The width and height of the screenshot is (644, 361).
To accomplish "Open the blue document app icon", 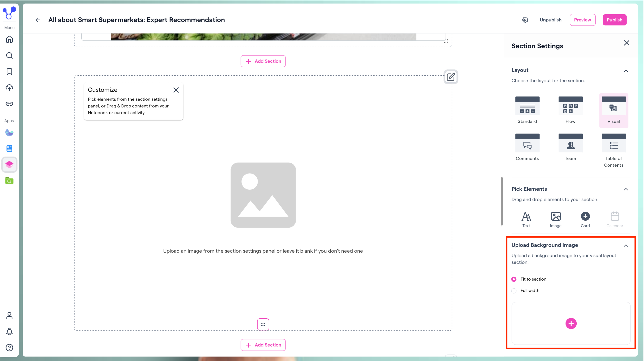I will point(9,149).
